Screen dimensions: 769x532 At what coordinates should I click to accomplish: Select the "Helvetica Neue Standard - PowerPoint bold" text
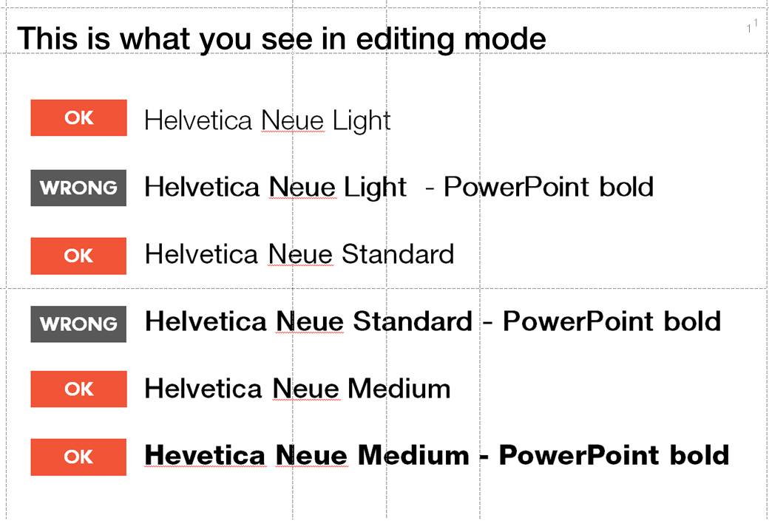[x=433, y=321]
